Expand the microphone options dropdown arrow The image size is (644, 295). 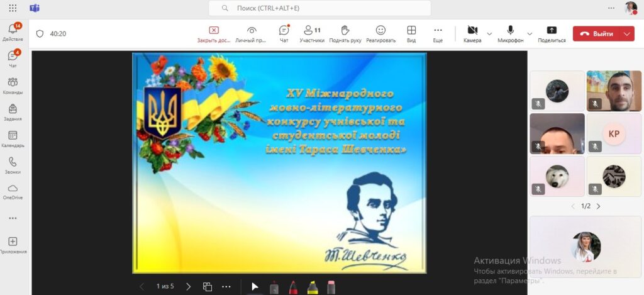(530, 34)
